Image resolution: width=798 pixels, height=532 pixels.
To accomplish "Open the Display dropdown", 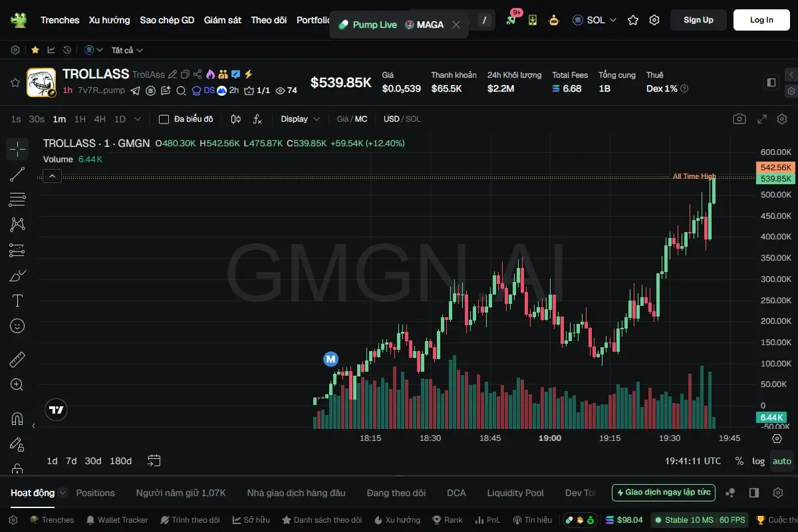I will [x=300, y=119].
